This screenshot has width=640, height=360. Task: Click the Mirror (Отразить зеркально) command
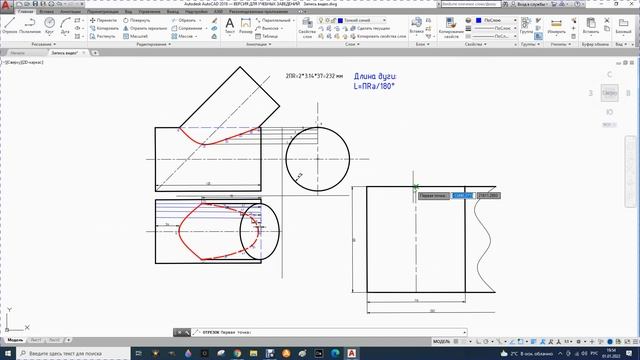click(x=145, y=28)
